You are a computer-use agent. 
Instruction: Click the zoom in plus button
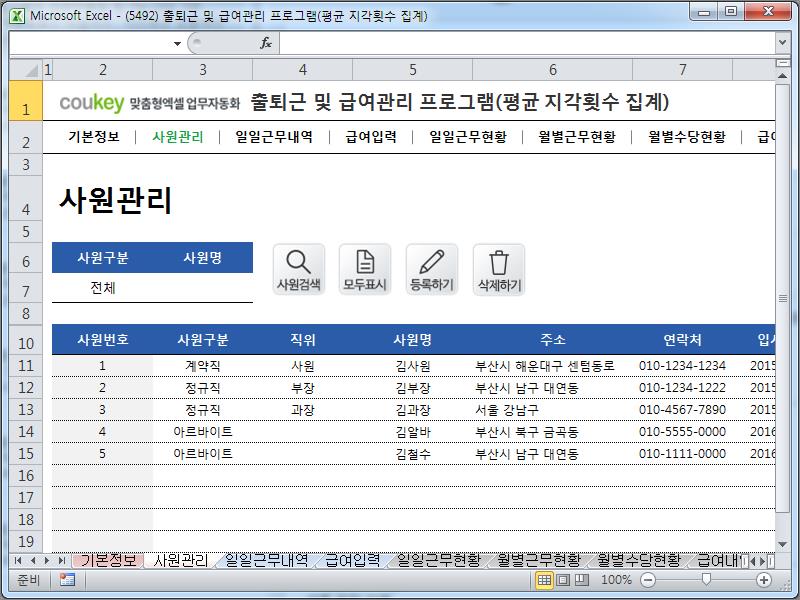pyautogui.click(x=763, y=580)
